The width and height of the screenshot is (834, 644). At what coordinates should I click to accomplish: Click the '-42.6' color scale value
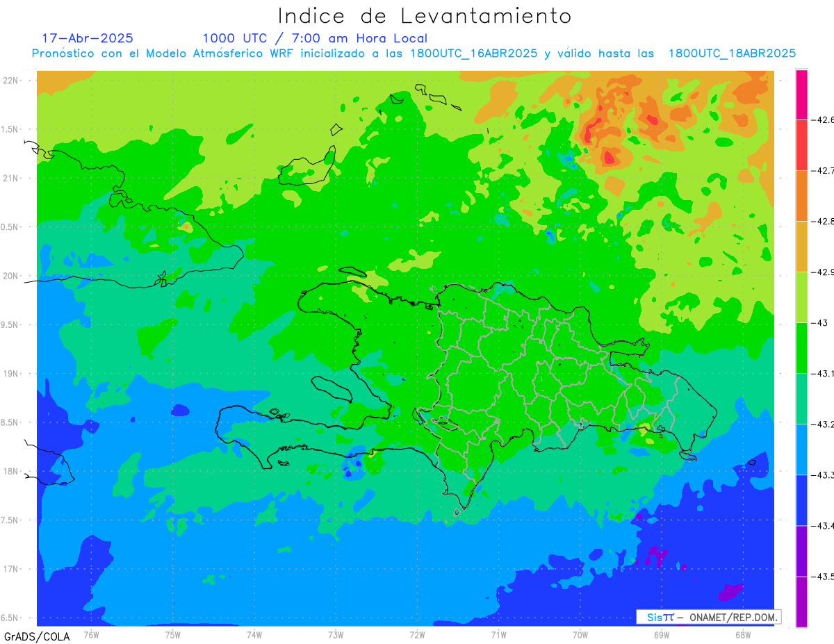click(x=823, y=120)
